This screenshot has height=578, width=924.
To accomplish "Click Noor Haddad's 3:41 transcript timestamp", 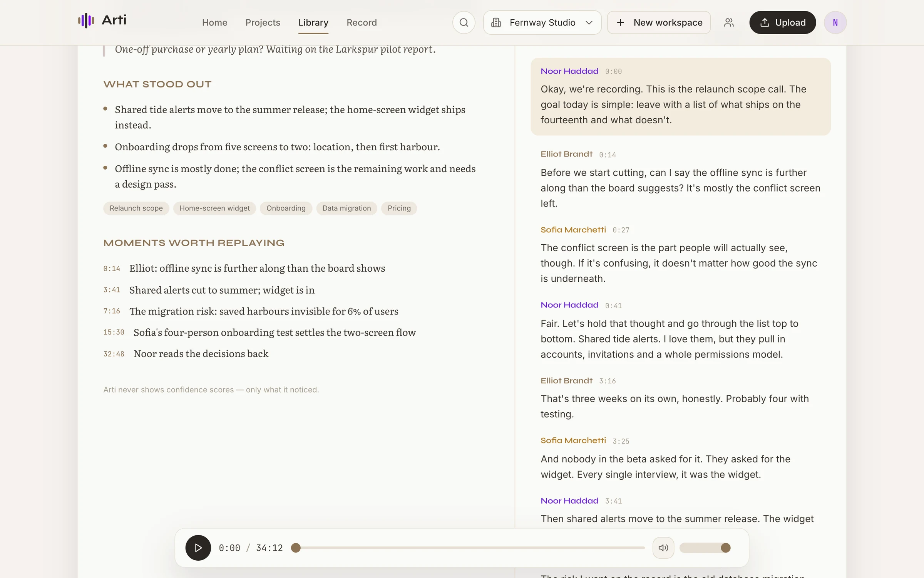I will [613, 501].
